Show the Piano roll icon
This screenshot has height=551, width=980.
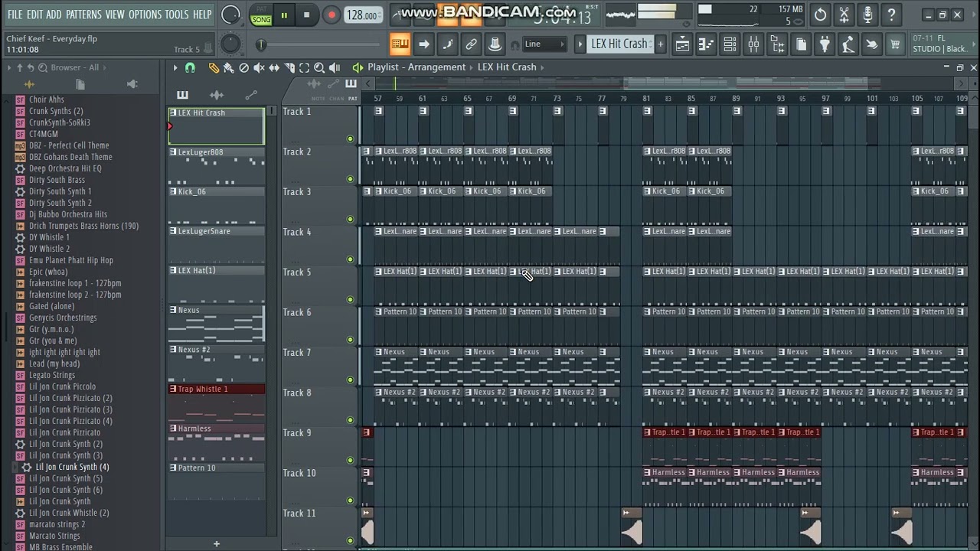coord(706,44)
